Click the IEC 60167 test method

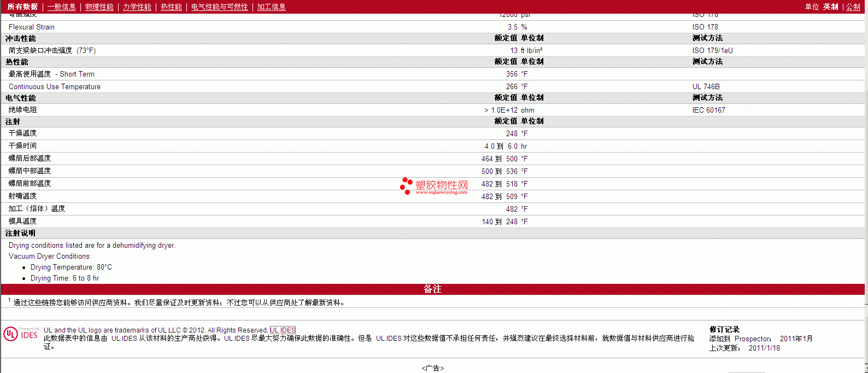click(708, 110)
